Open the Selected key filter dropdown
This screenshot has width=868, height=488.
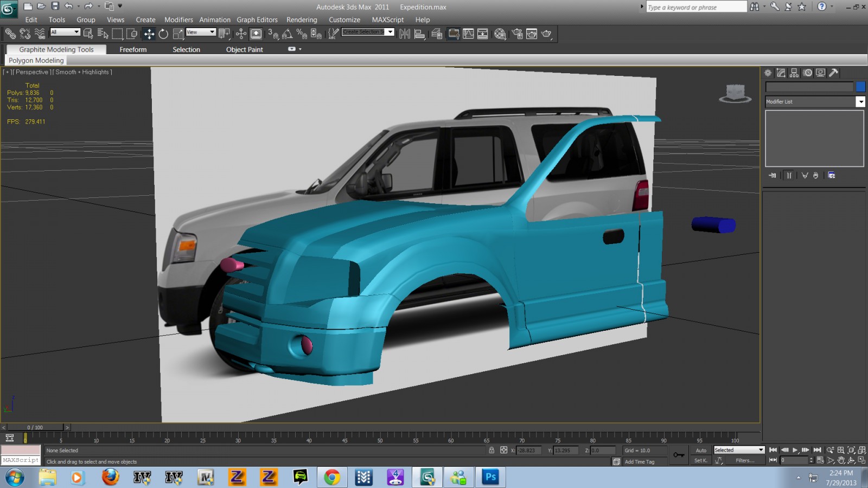pos(739,450)
